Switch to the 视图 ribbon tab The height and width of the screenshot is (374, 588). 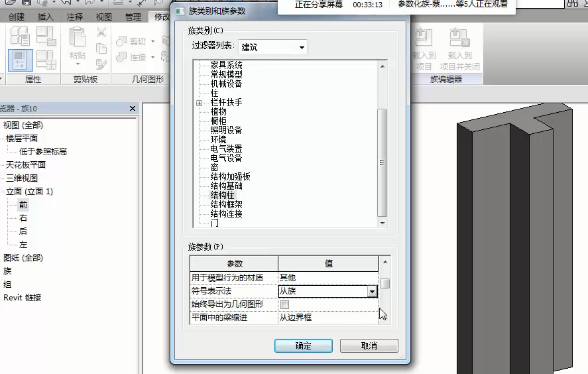104,17
